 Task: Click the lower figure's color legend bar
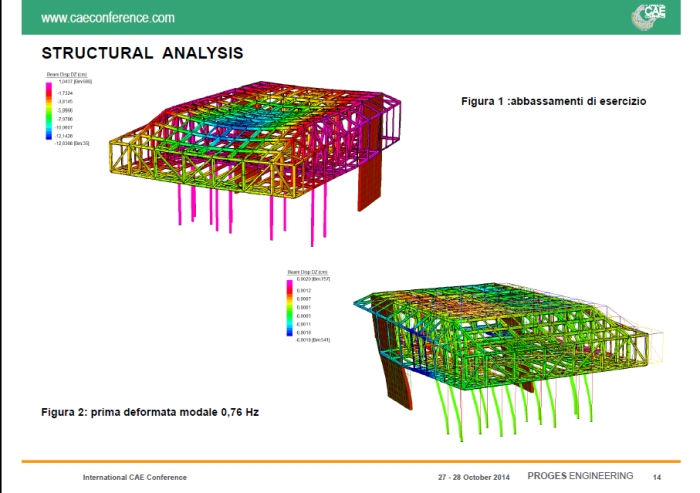pos(291,309)
